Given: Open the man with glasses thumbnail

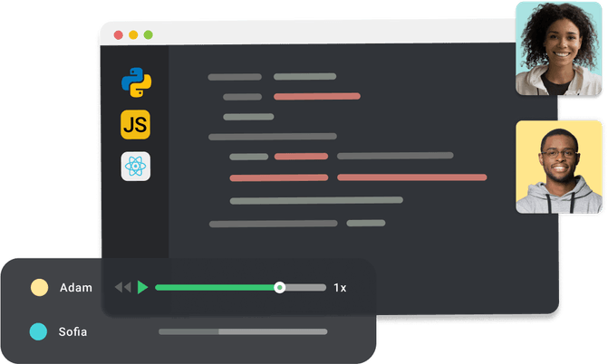Looking at the screenshot, I should pyautogui.click(x=558, y=168).
